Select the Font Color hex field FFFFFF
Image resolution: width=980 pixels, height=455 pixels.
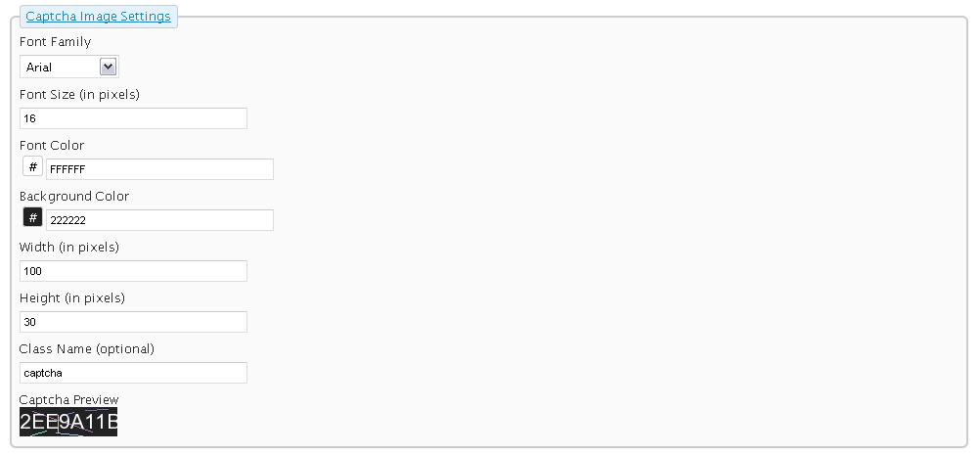(160, 169)
